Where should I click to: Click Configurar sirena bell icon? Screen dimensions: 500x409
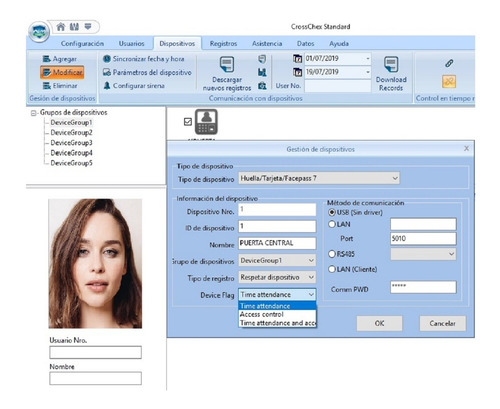[x=107, y=86]
